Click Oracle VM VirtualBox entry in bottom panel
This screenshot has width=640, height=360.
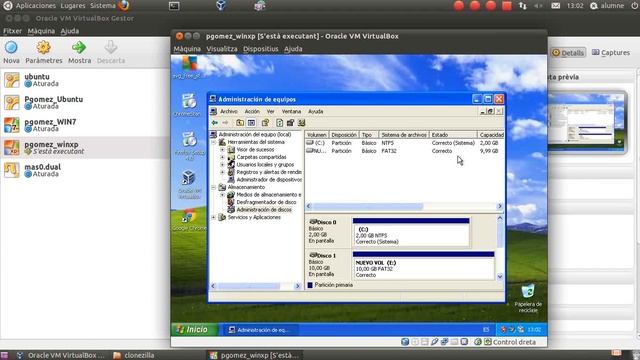61,355
